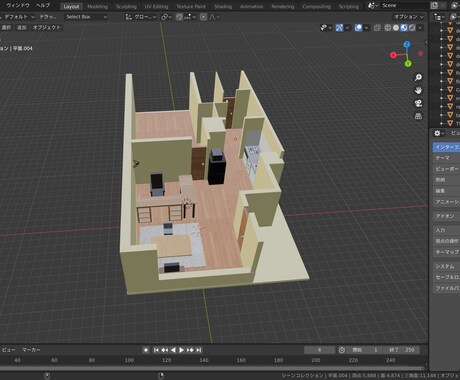
Task: Open the システム preferences section
Action: (446, 267)
